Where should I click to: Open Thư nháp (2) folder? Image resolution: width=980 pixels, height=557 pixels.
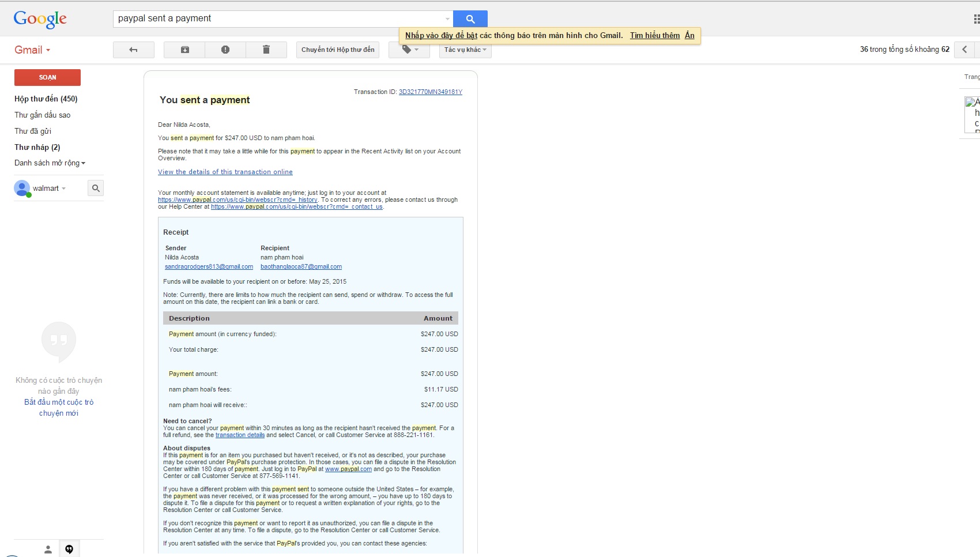coord(37,148)
